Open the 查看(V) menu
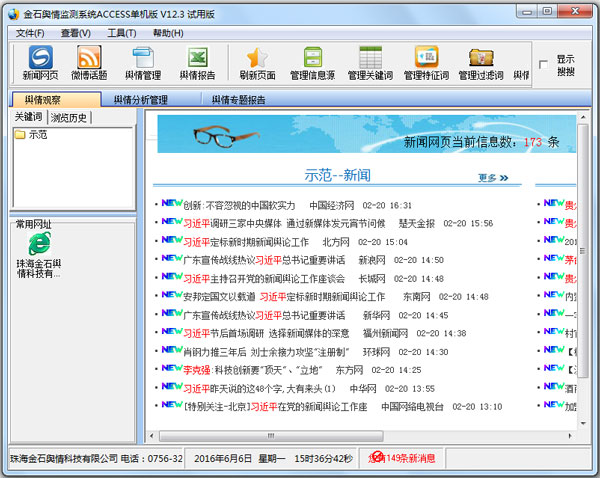This screenshot has height=478, width=600. pos(75,32)
